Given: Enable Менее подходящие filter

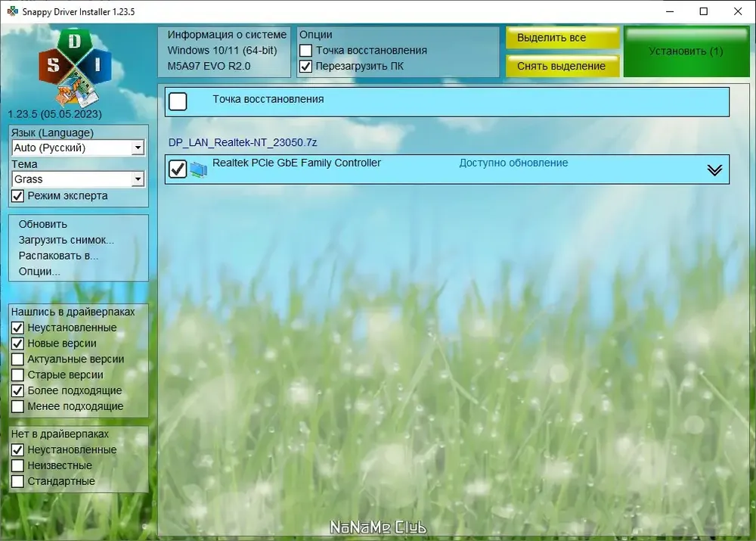Looking at the screenshot, I should tap(18, 406).
